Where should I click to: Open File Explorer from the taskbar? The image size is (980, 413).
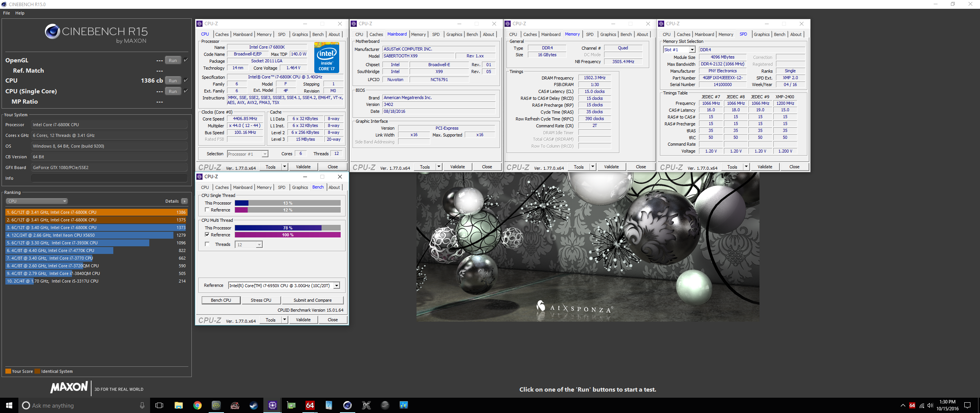tap(178, 405)
